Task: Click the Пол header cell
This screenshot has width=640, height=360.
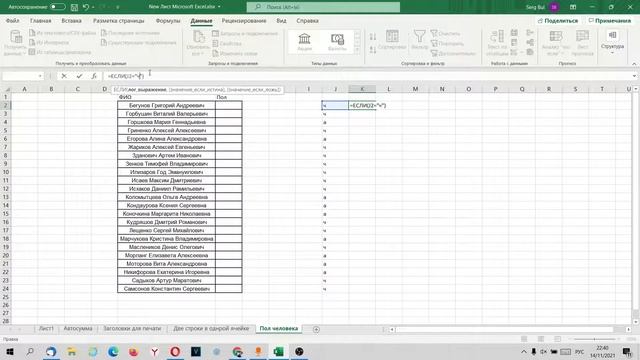Action: (229, 97)
